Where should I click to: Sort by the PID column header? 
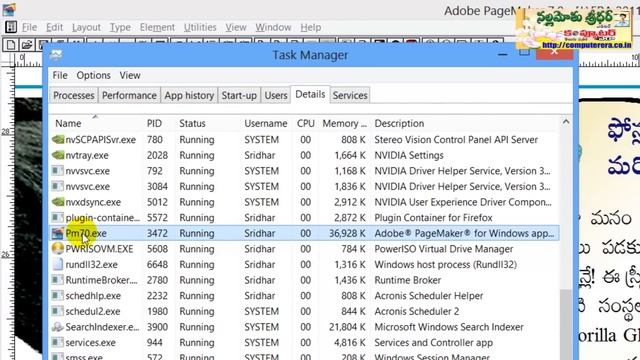[154, 123]
